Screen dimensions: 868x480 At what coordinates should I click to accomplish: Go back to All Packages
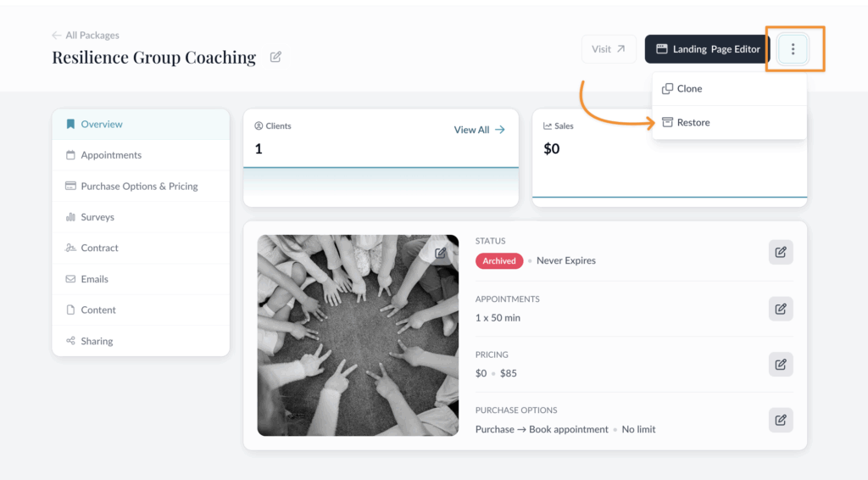[x=86, y=36]
